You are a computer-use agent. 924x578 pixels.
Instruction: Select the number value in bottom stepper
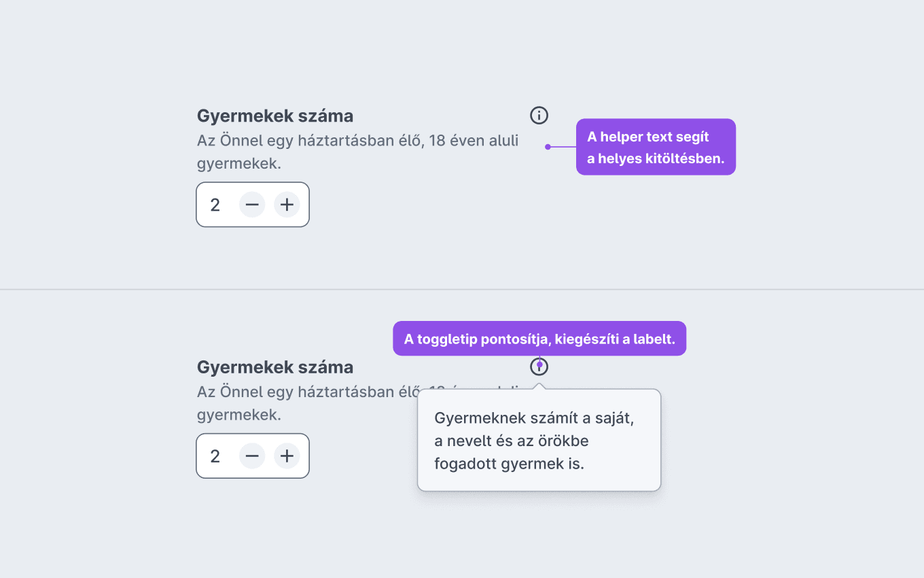215,456
